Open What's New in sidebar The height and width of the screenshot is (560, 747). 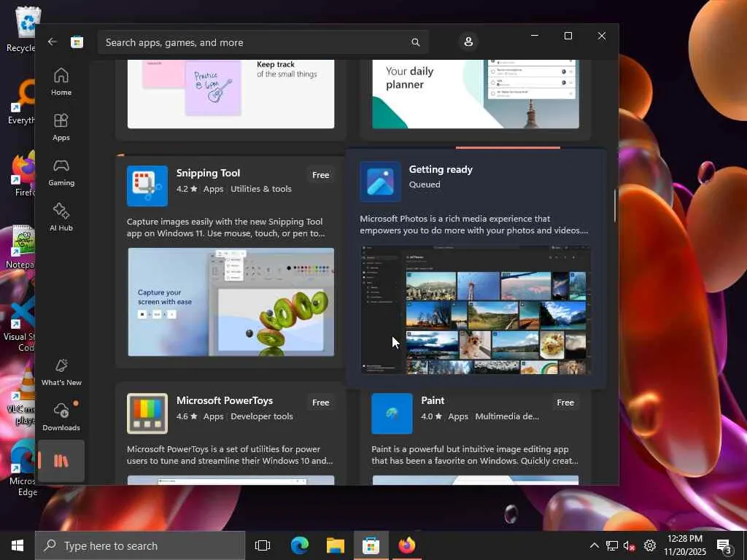61,372
